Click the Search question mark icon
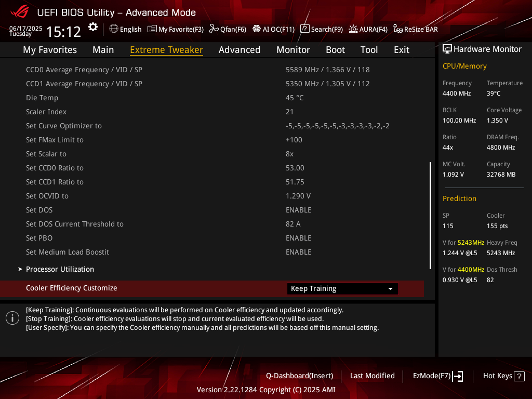Viewport: 532px width, 399px height. (304, 29)
